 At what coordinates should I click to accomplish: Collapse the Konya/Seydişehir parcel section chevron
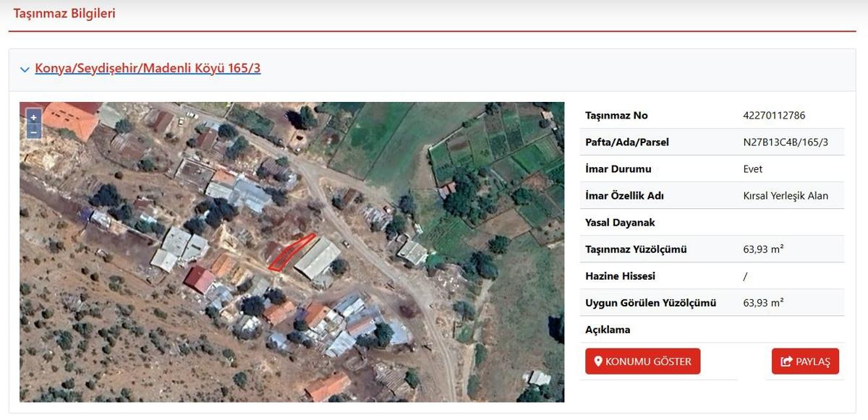[x=25, y=69]
